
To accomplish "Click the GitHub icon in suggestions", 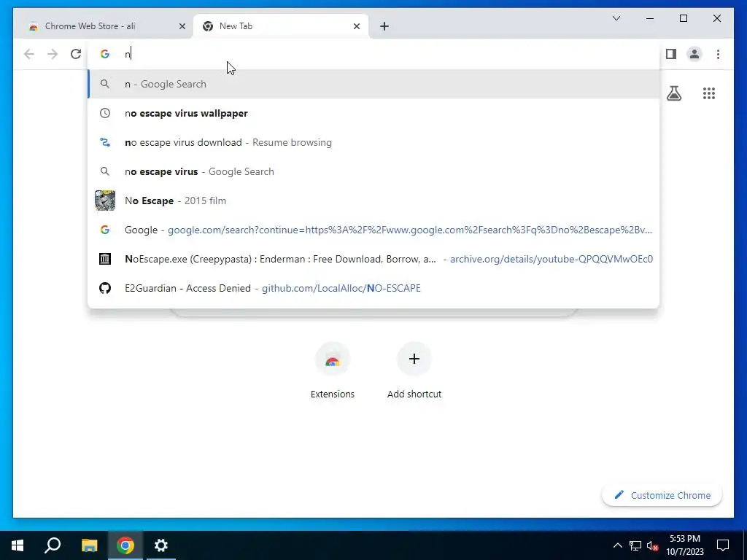I will pos(105,287).
